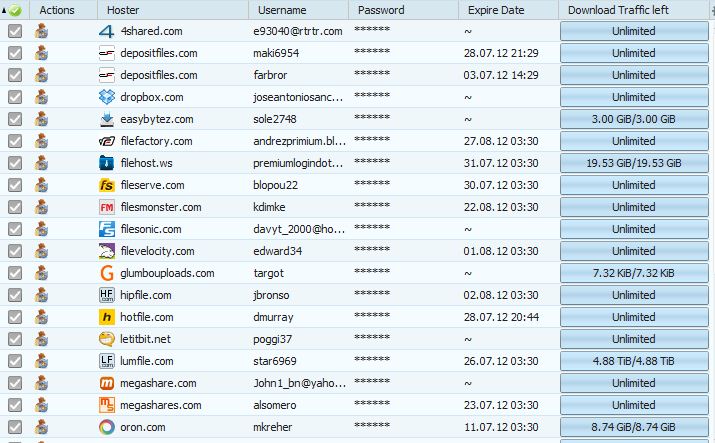Click the Unlimited traffic bar for megashare.com
This screenshot has width=715, height=443.
pos(634,383)
